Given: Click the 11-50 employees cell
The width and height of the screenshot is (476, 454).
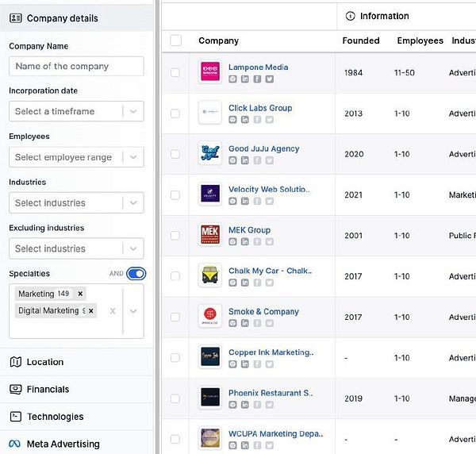Looking at the screenshot, I should 404,72.
